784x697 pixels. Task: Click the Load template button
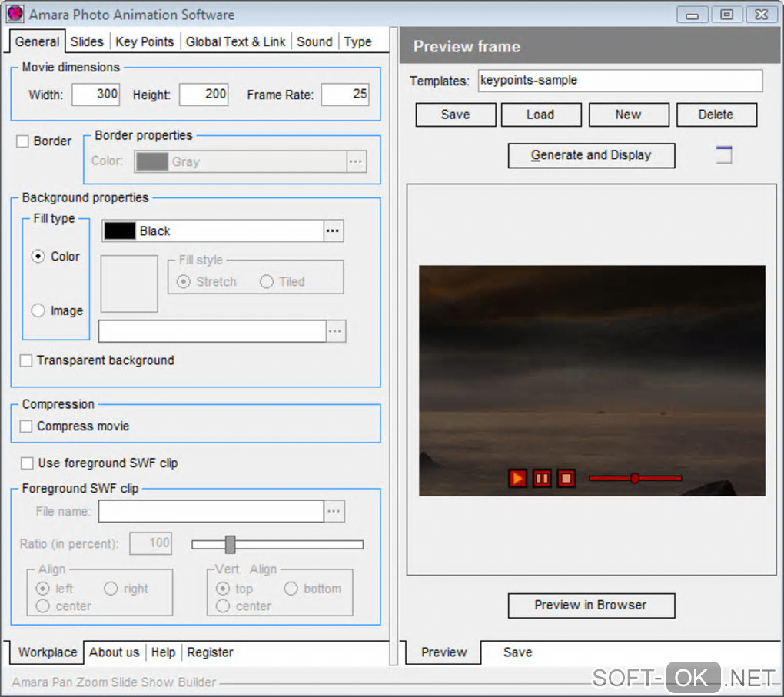point(540,115)
